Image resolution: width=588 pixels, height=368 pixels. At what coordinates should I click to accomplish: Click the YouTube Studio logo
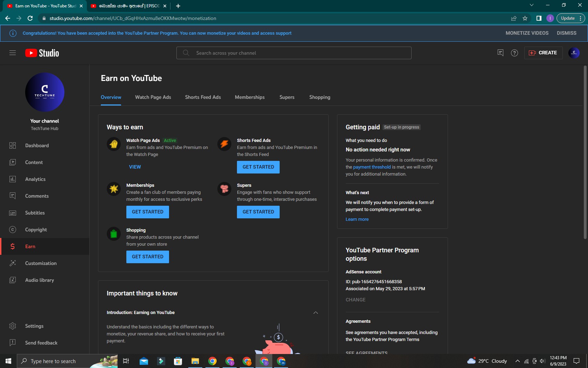pyautogui.click(x=42, y=53)
